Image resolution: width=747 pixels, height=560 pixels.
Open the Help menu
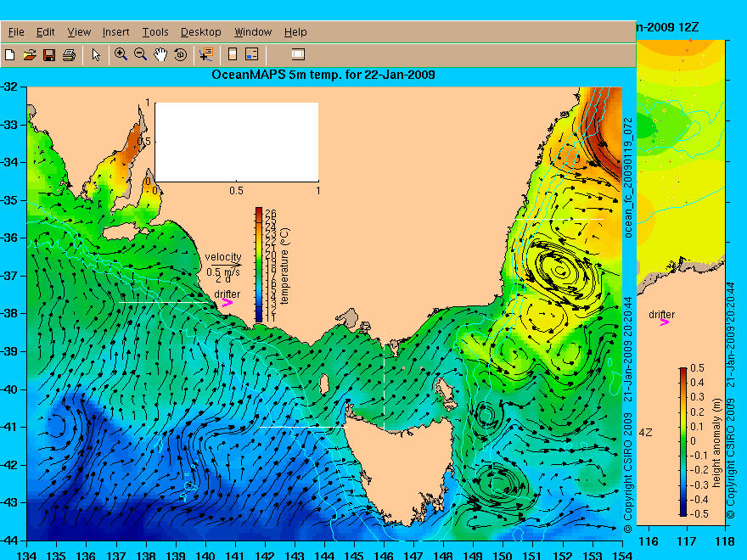click(x=295, y=32)
